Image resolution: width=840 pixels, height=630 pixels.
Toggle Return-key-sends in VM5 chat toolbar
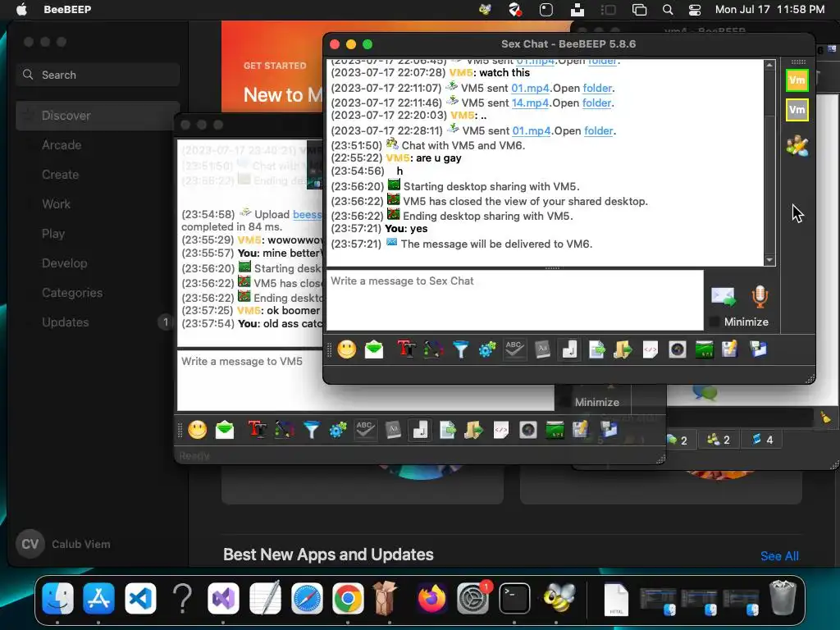point(420,430)
